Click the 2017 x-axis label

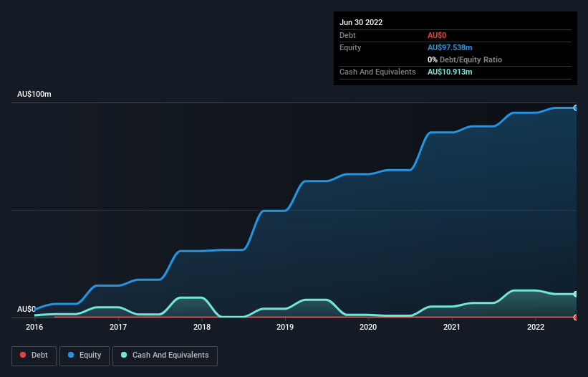(x=118, y=327)
